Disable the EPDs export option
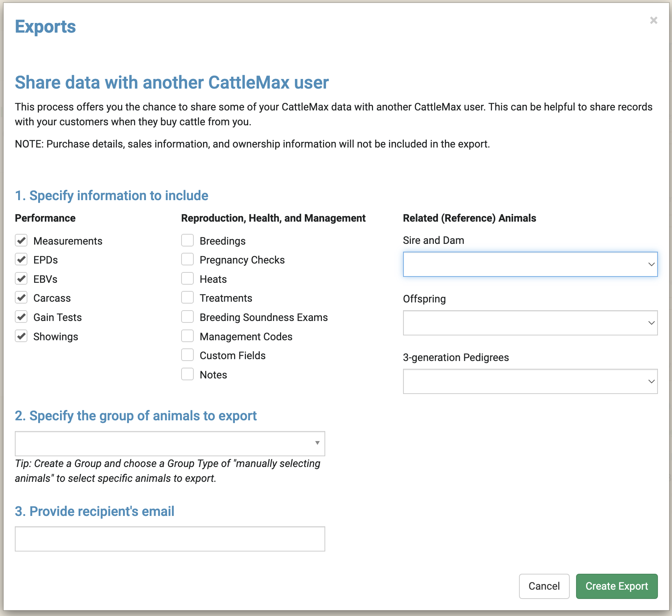 pos(21,259)
